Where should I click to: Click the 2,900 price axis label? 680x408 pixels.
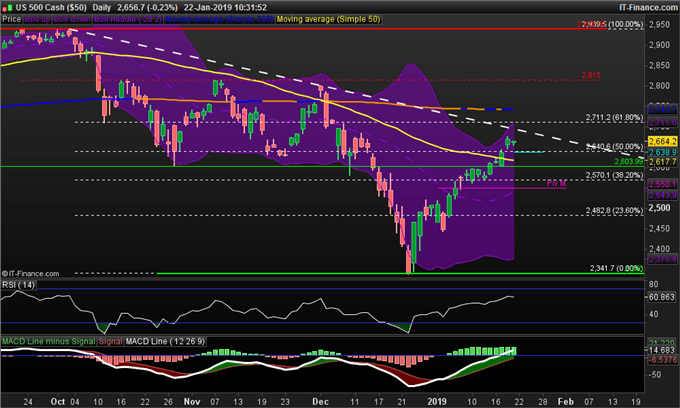pos(660,45)
